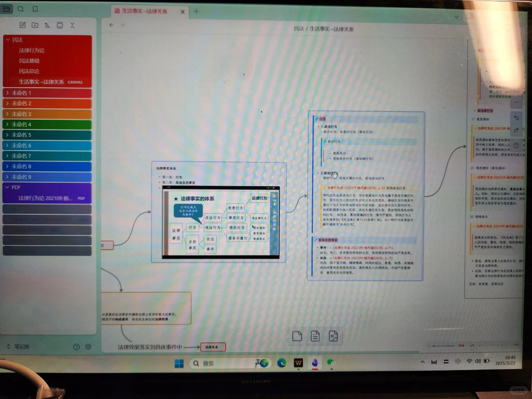Create a new note
This screenshot has width=532, height=399.
23,25
